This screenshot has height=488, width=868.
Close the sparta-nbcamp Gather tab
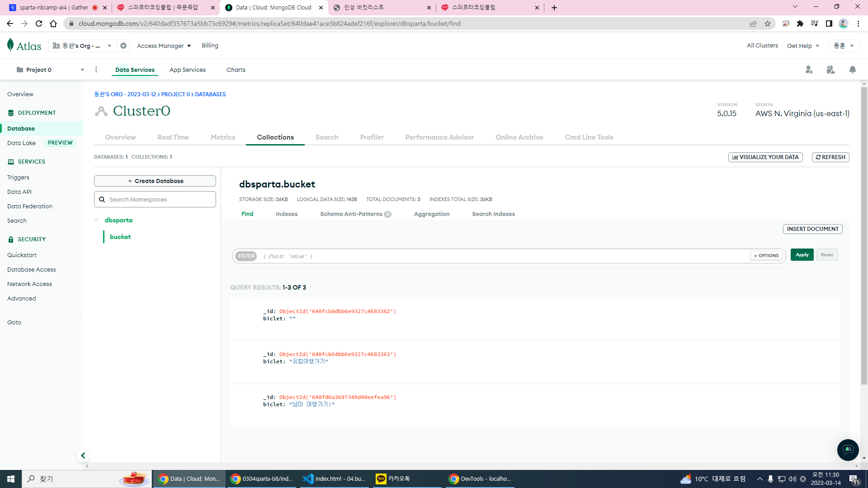pyautogui.click(x=104, y=8)
